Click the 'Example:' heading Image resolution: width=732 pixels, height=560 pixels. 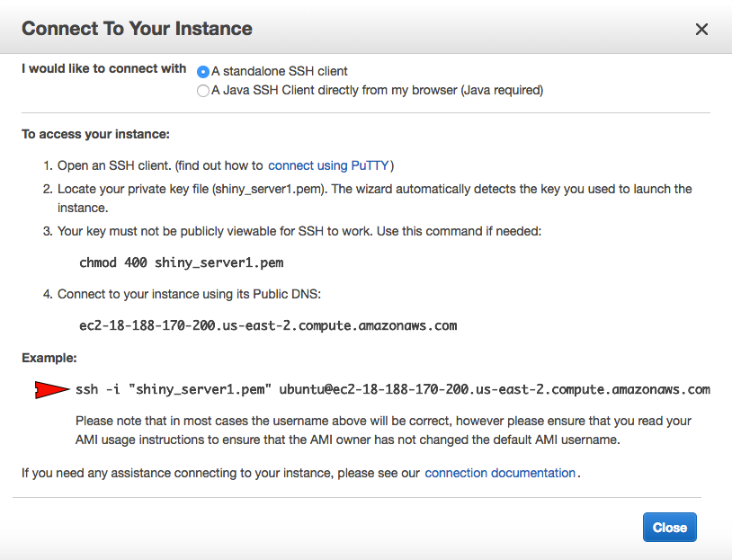pos(49,358)
